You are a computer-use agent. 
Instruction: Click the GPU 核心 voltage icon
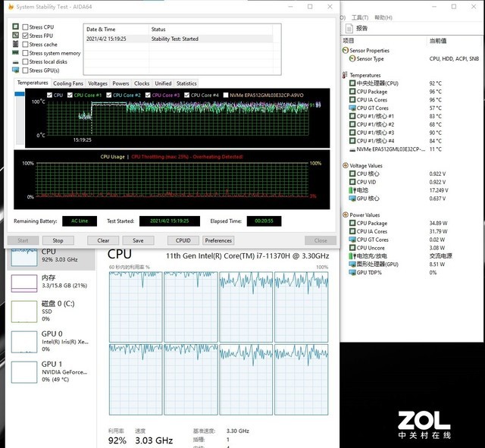[x=352, y=199]
